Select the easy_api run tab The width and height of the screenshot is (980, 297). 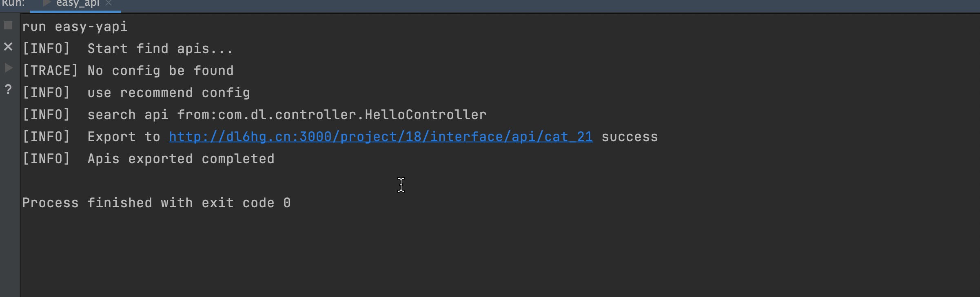click(x=75, y=3)
